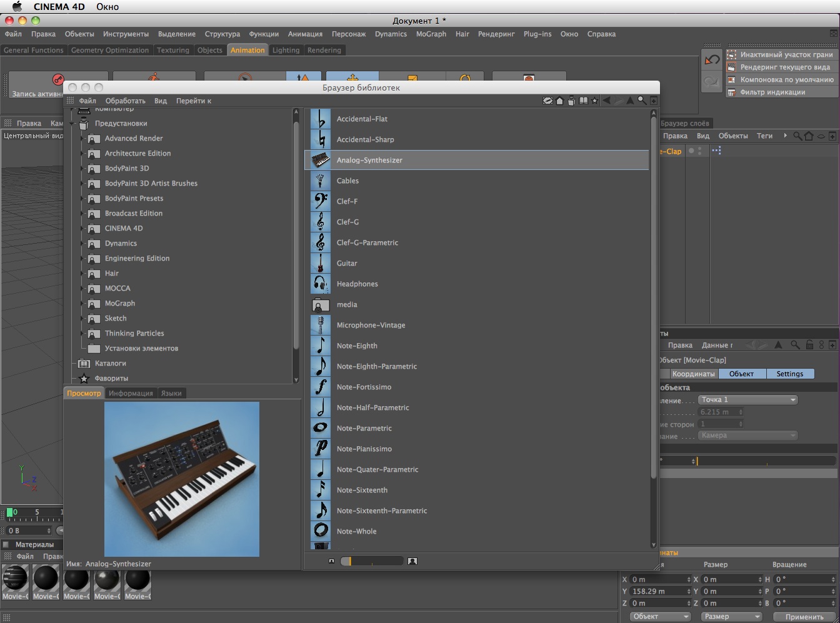Click the search magnifier in library browser toolbar
This screenshot has height=623, width=840.
[x=642, y=101]
